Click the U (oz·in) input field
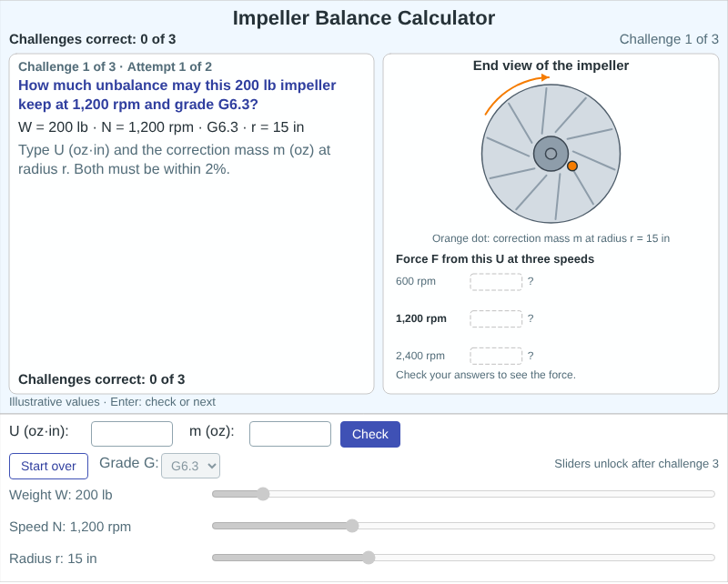Viewport: 728px width, 584px height. pos(132,434)
